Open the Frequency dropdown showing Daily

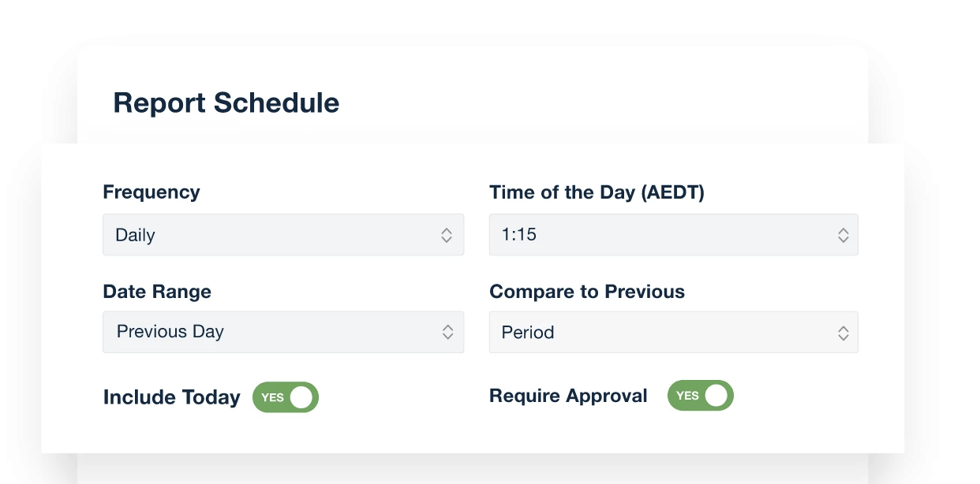[283, 235]
